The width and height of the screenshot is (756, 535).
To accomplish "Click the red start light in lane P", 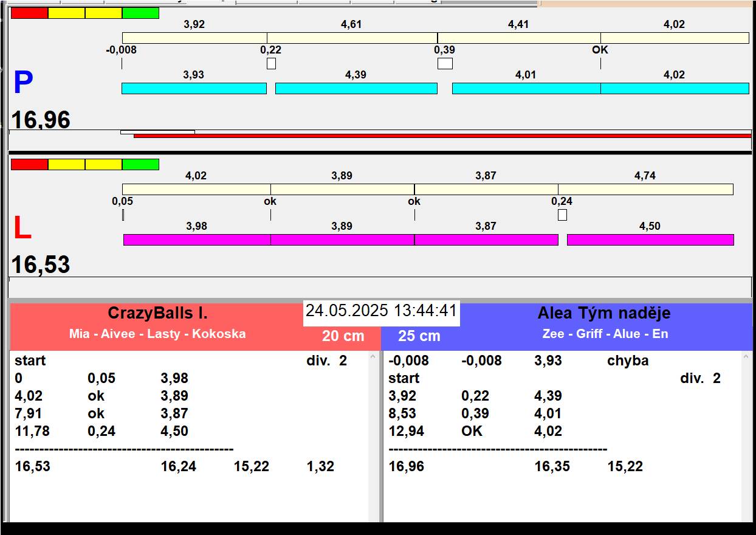I will point(29,13).
